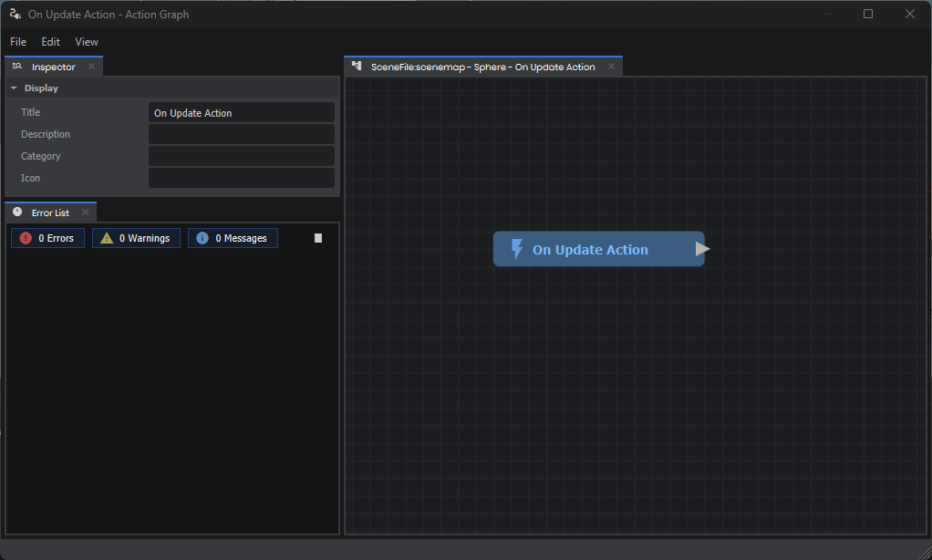Open the File menu

click(17, 41)
